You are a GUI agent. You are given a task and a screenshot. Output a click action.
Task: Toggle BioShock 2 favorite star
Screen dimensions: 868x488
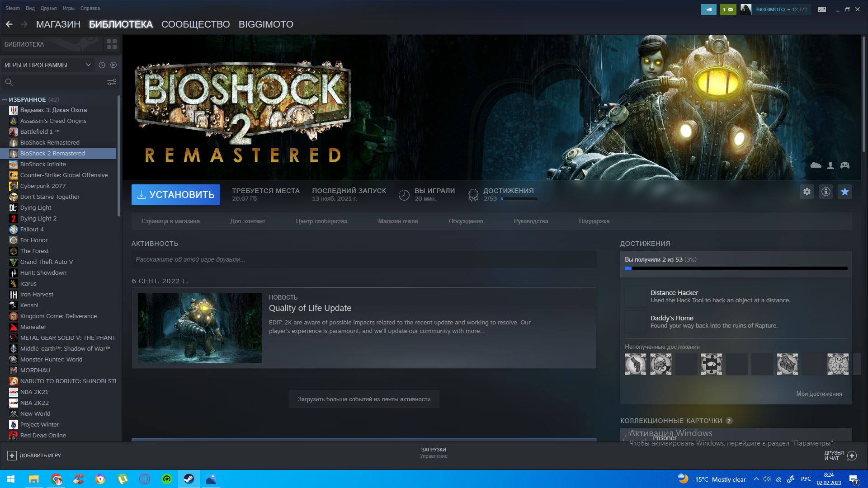(845, 192)
